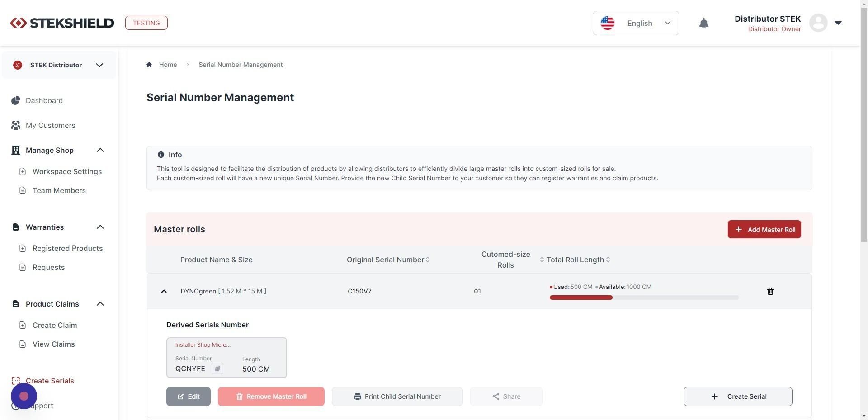Click the Create Claim file icon
The image size is (868, 420).
tap(23, 325)
